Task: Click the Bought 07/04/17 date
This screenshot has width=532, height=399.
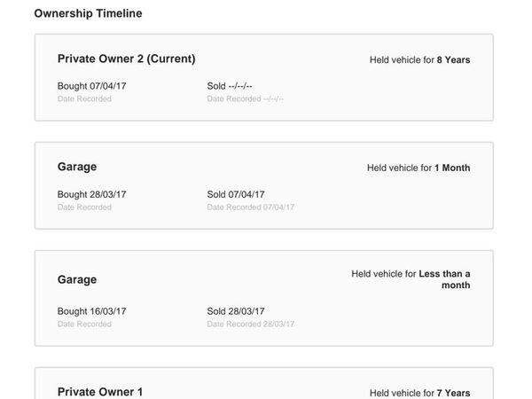Action: (x=91, y=86)
